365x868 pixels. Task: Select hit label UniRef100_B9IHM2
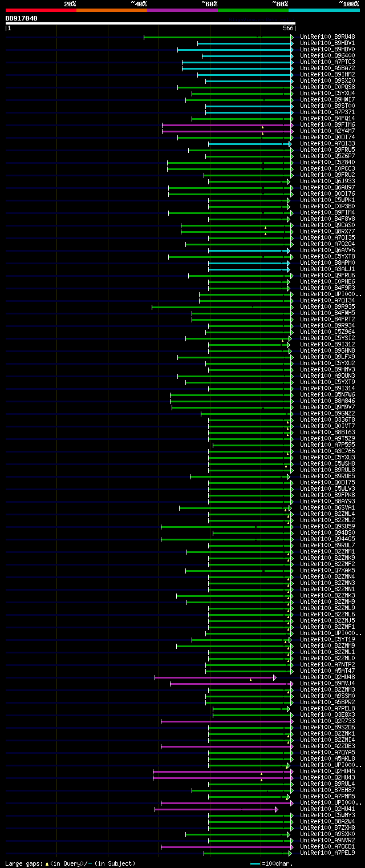coord(327,74)
